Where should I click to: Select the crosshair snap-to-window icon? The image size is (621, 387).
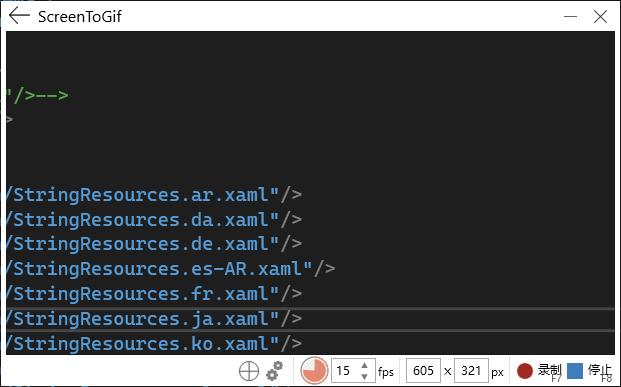[x=249, y=371]
